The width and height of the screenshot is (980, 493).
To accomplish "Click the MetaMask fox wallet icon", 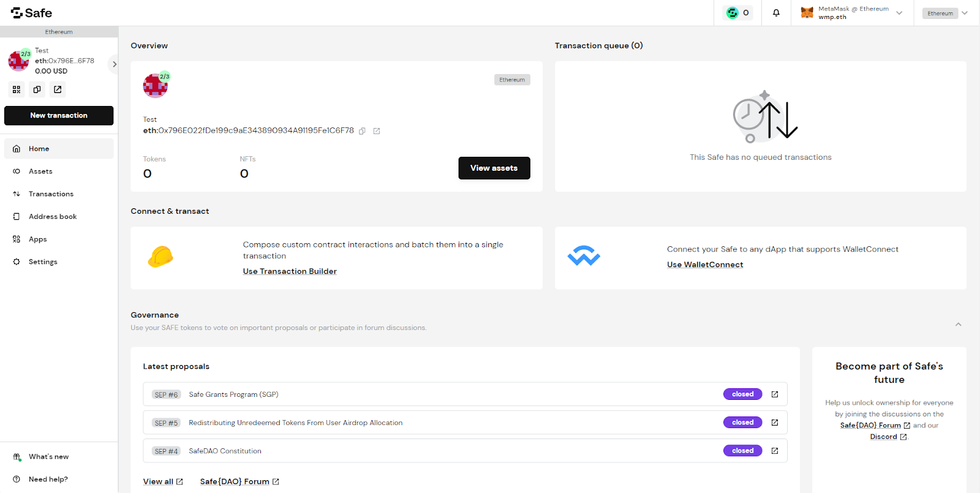I will [807, 13].
